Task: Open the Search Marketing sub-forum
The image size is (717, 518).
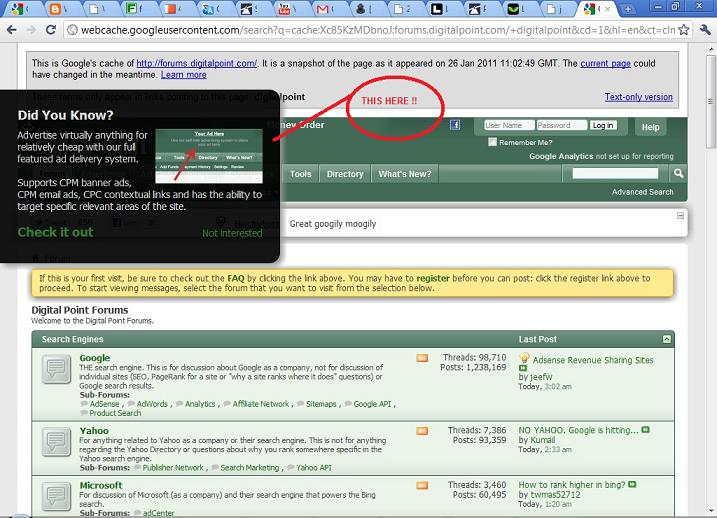Action: pos(250,468)
